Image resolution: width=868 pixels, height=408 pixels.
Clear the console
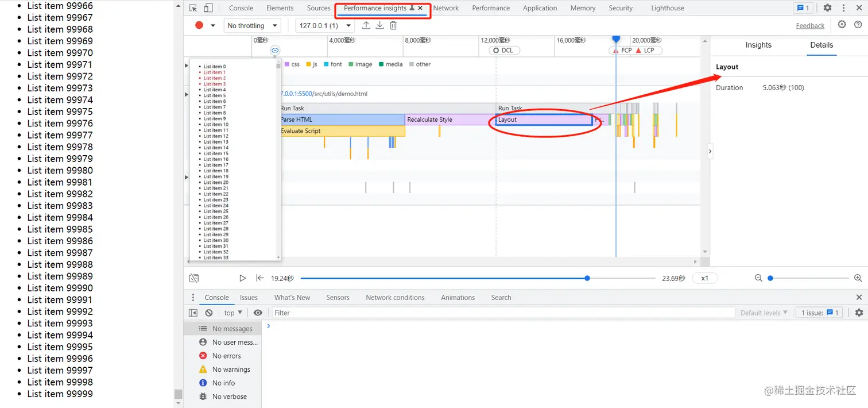[x=209, y=313]
